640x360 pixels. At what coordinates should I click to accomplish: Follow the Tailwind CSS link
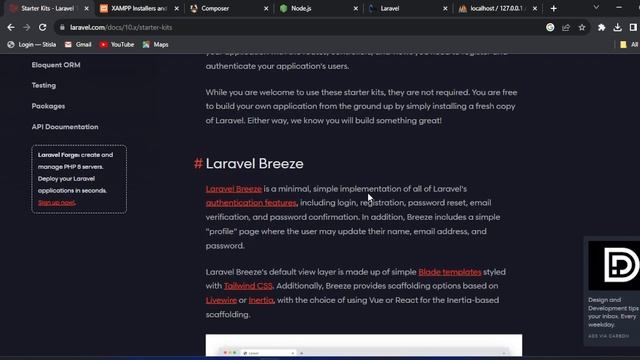[248, 286]
